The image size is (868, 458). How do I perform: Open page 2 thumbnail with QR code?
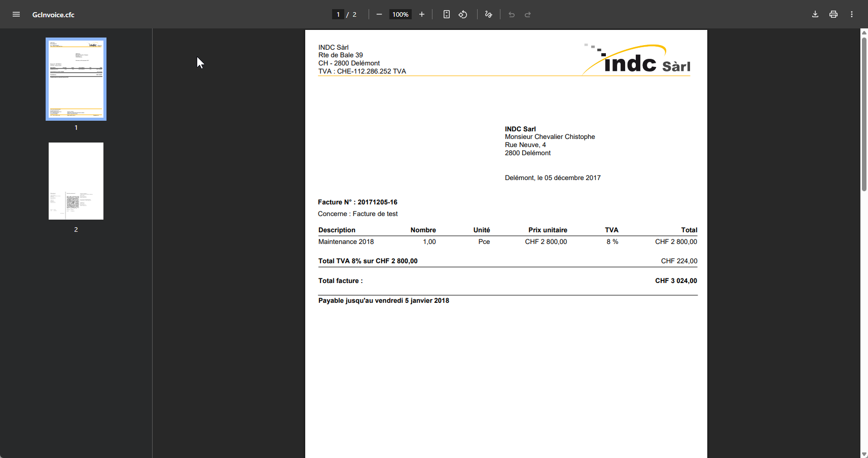tap(76, 181)
